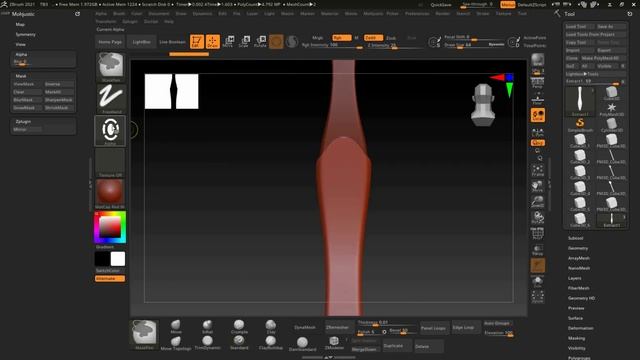Select the ZModeler brush
The width and height of the screenshot is (640, 360).
[334, 343]
